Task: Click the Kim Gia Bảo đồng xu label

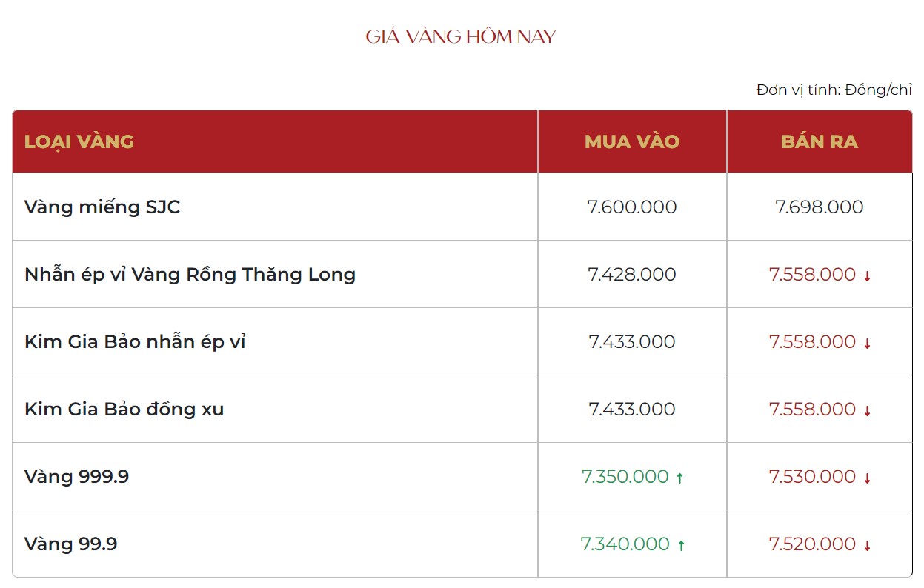Action: coord(124,409)
